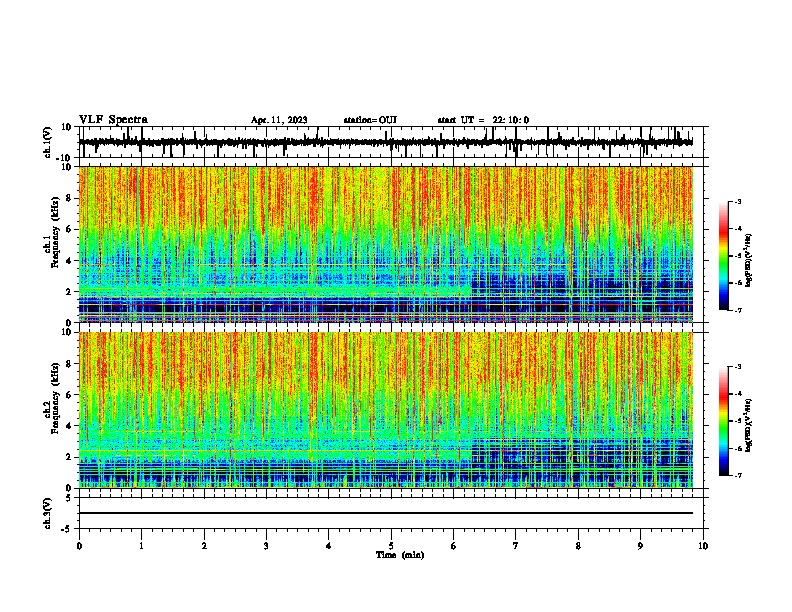Click the "start UT = 22:10:0" header text
Viewport: 792px width, 612px height.
483,120
